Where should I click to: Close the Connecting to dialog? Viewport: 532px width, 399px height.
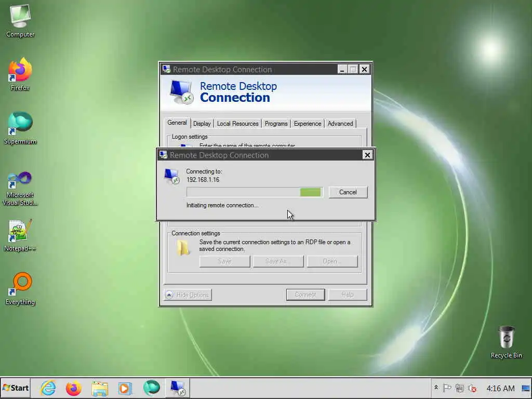(367, 155)
